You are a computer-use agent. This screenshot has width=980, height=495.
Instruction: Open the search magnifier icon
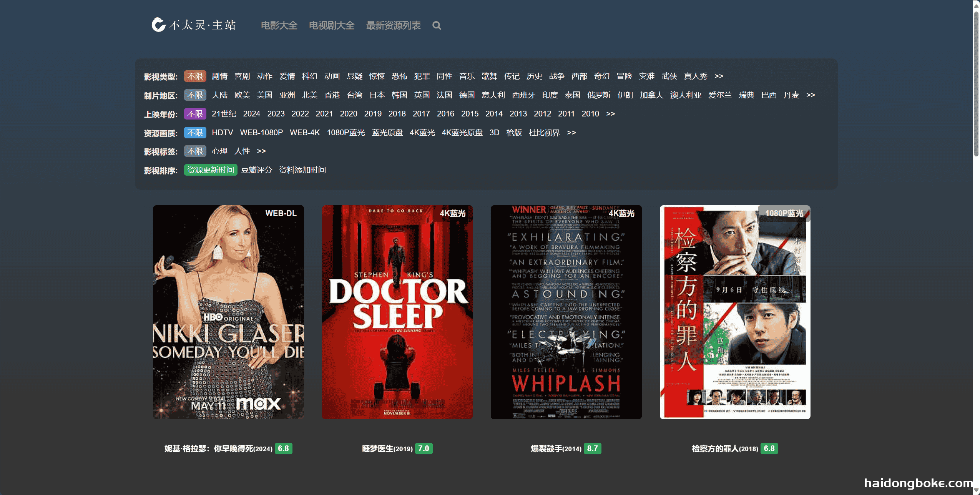tap(437, 26)
